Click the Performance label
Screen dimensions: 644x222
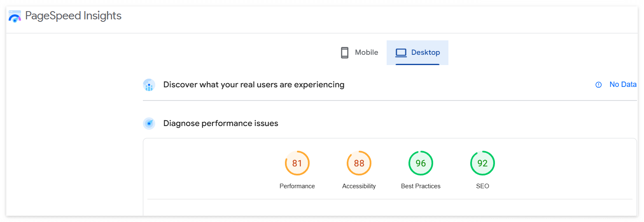pyautogui.click(x=297, y=186)
